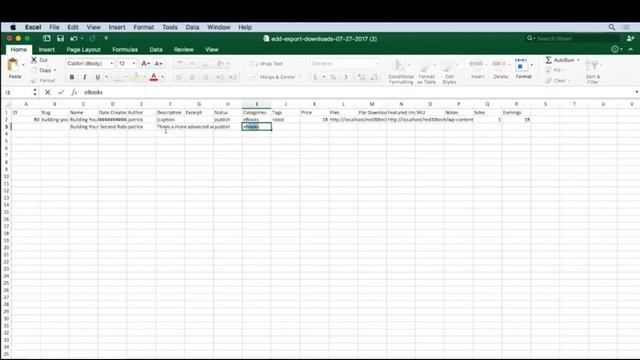Expand the AutoSum dropdown arrow
The width and height of the screenshot is (640, 360).
pos(578,60)
